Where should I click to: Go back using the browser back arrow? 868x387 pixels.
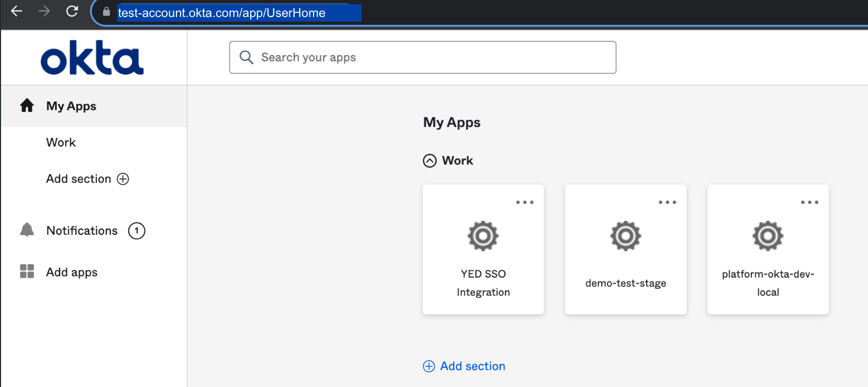click(17, 11)
